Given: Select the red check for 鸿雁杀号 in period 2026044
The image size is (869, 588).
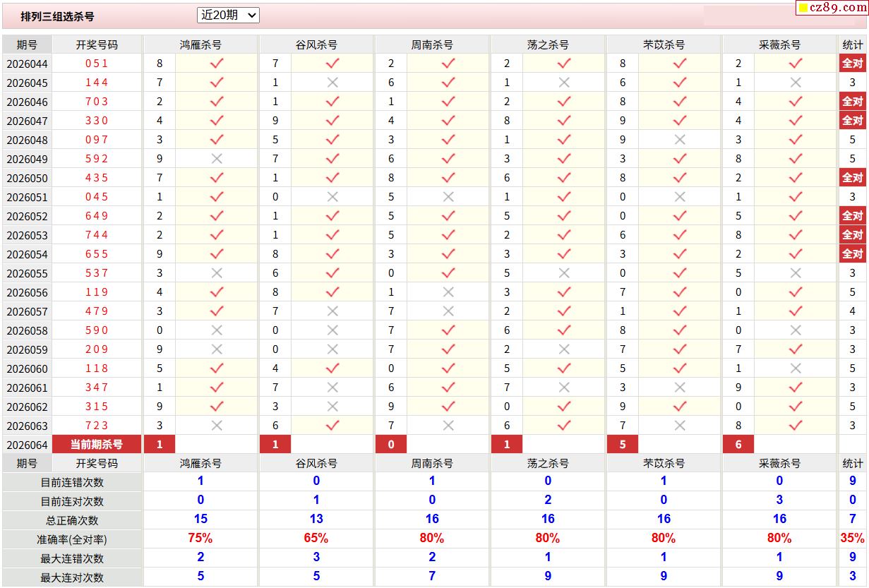Looking at the screenshot, I should 217,64.
